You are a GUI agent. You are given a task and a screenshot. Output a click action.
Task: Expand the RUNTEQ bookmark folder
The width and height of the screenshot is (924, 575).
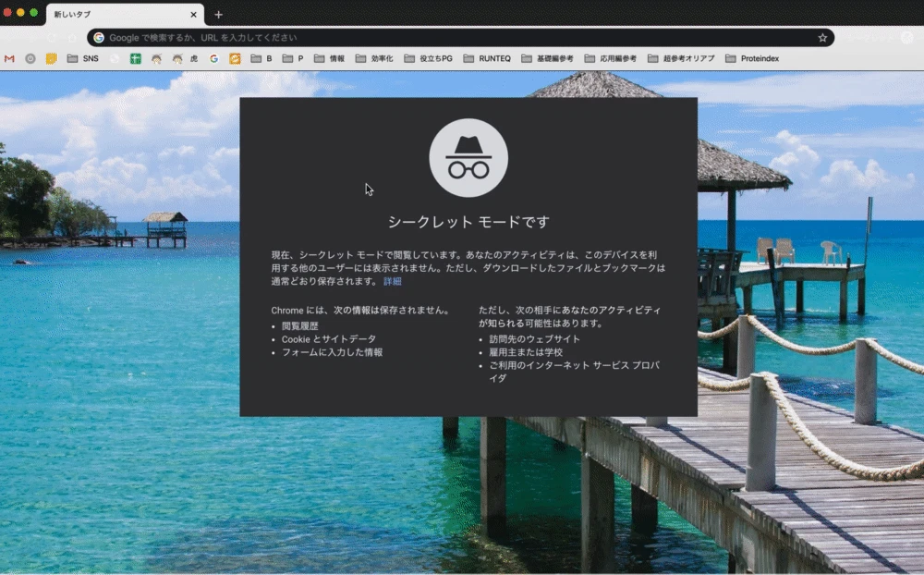click(487, 58)
